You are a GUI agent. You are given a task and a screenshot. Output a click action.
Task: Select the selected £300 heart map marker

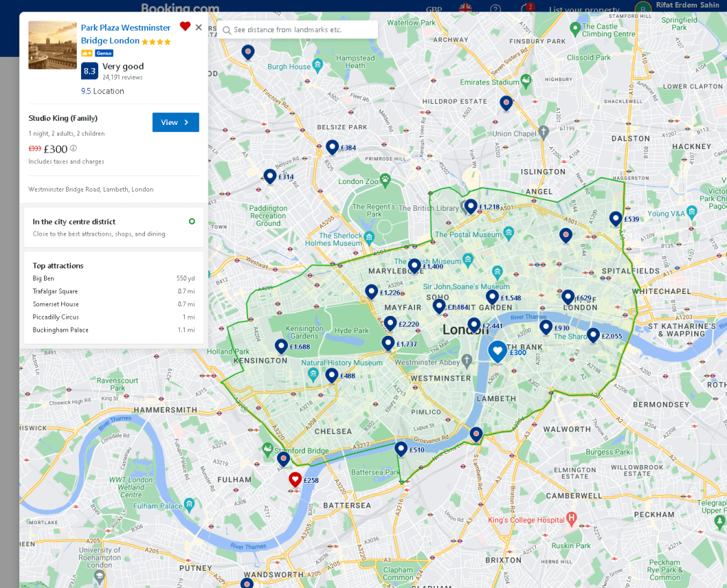click(x=497, y=352)
